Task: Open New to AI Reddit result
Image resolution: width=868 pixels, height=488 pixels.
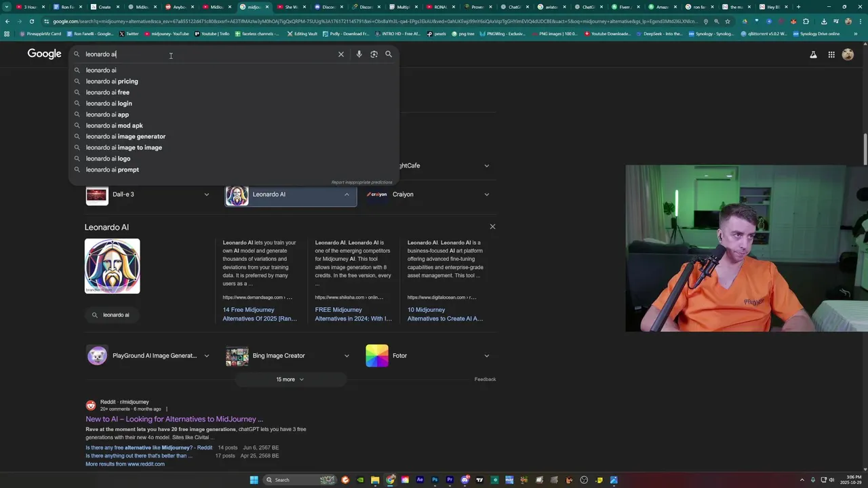Action: tap(174, 420)
